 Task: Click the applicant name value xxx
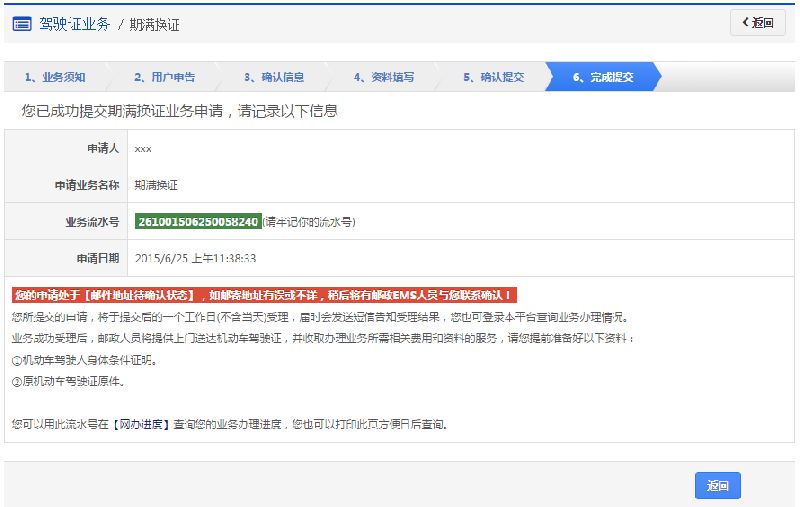(143, 148)
